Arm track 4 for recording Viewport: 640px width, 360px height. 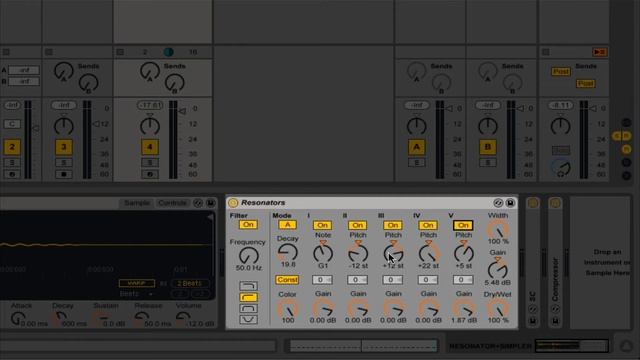(x=150, y=174)
